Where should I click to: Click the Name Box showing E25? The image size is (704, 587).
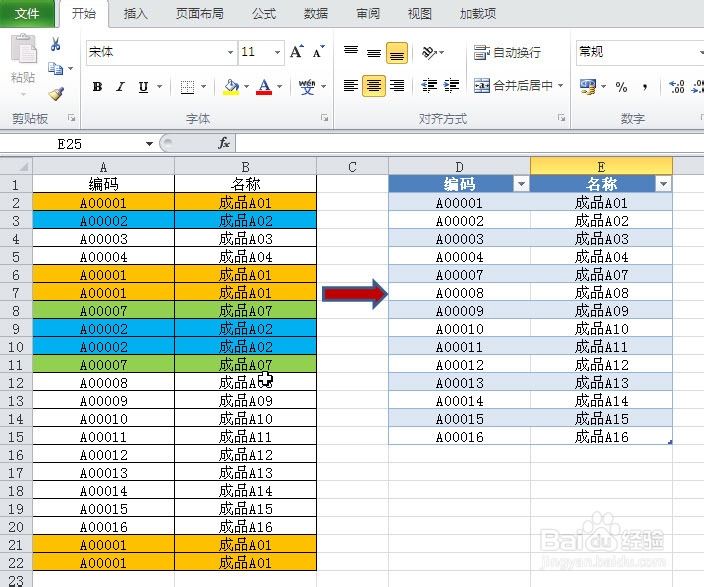pos(70,144)
